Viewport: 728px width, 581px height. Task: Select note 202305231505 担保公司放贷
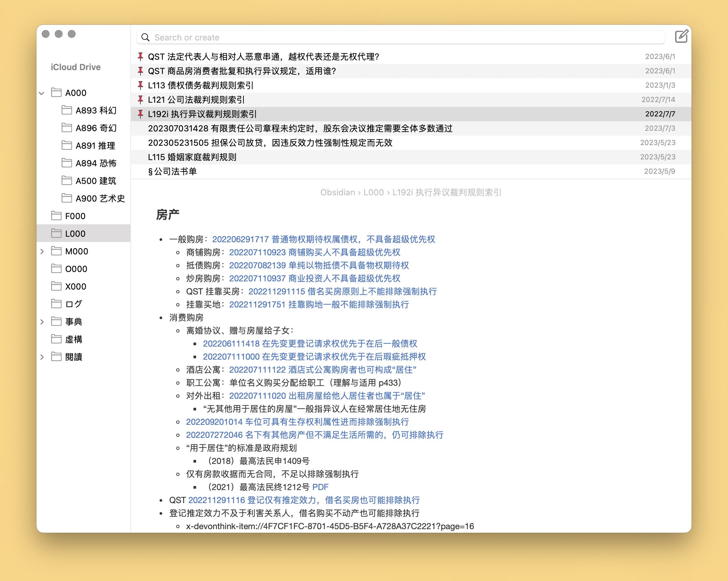point(411,143)
